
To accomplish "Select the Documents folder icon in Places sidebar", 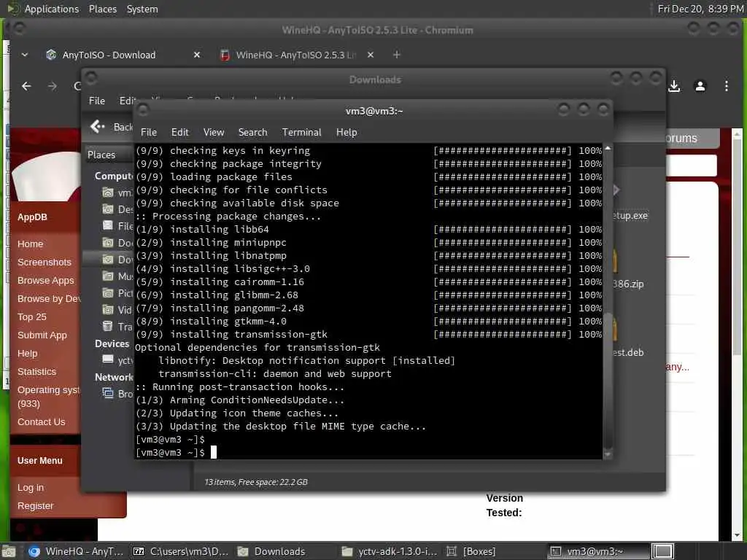I will [108, 242].
